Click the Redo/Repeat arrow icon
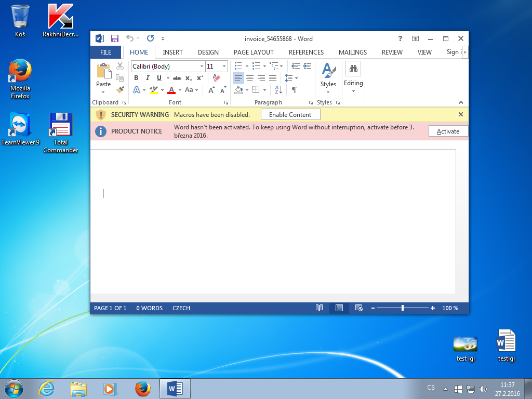Screen dimensions: 532x399 tap(150, 38)
